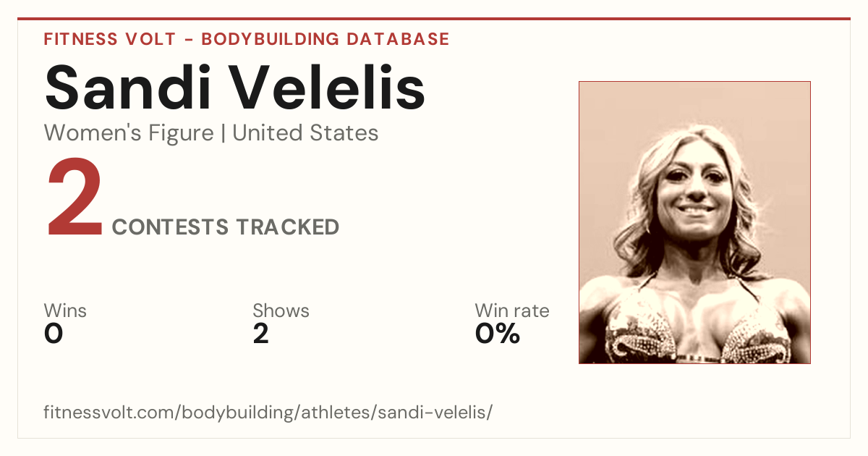Select the Sandi Velelis name heading
Viewport: 868px width, 456px height.
[x=234, y=87]
